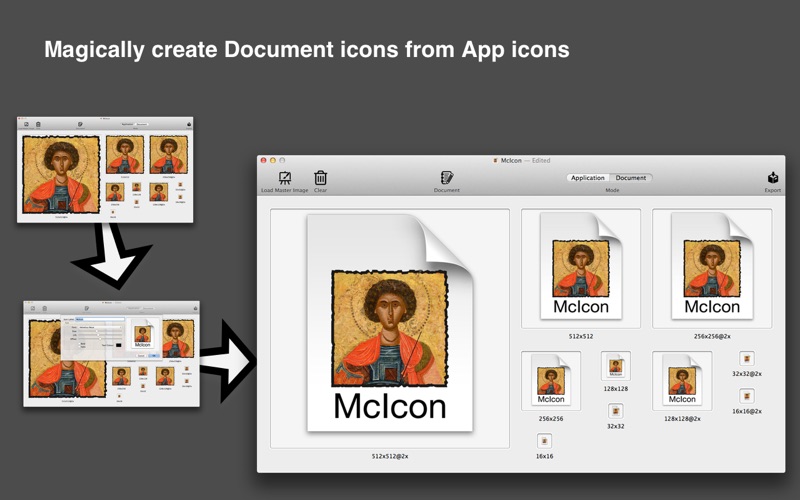800x500 pixels.
Task: Select the 128x128@2x icon preview
Action: pos(682,381)
